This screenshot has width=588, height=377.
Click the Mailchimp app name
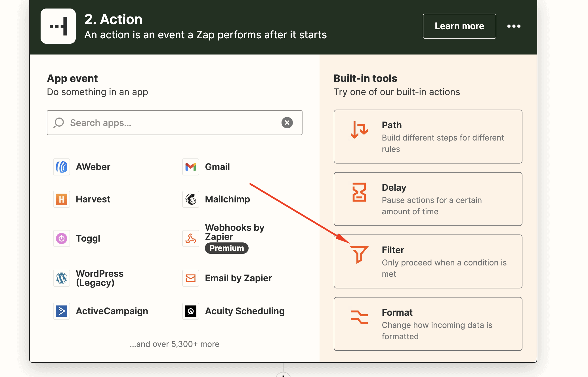(228, 199)
